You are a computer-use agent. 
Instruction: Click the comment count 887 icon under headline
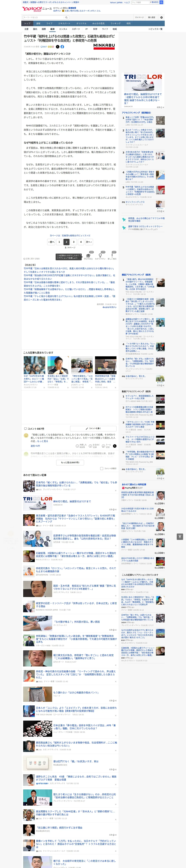pyautogui.click(x=44, y=47)
